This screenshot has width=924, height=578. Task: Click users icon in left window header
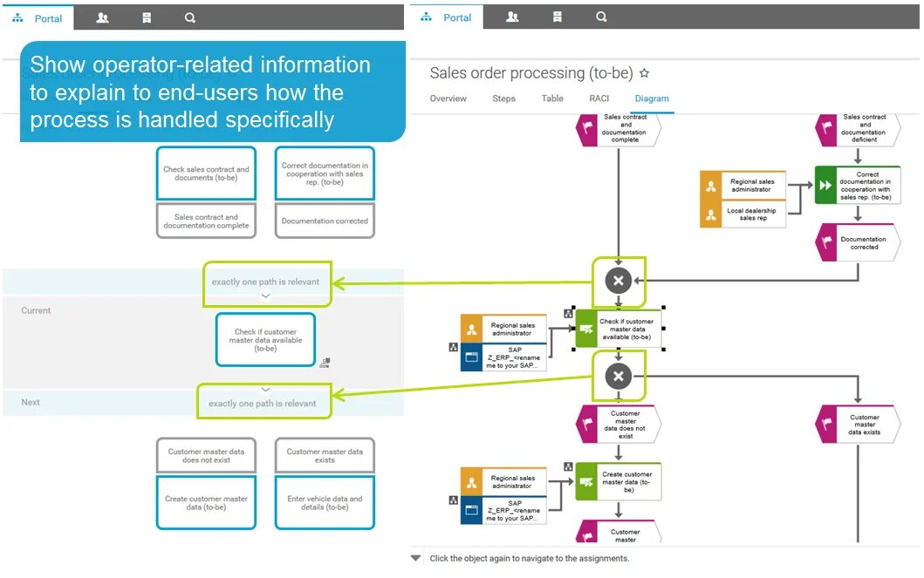[x=102, y=18]
